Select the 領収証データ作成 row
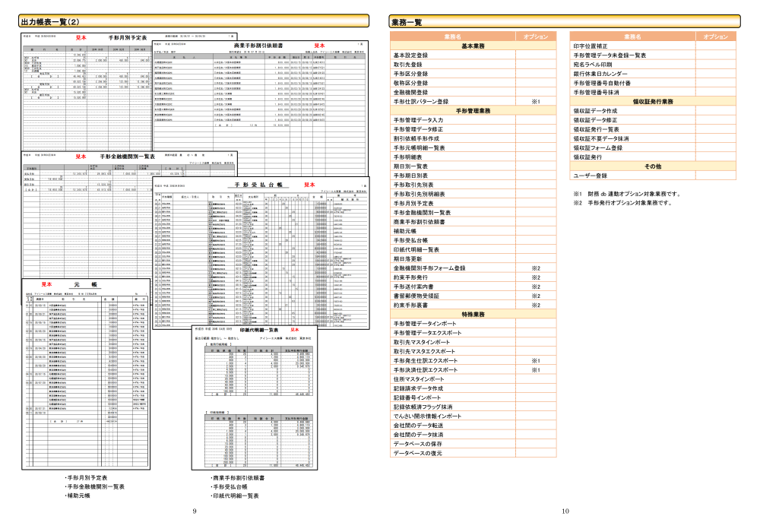760x532 pixels. click(653, 111)
